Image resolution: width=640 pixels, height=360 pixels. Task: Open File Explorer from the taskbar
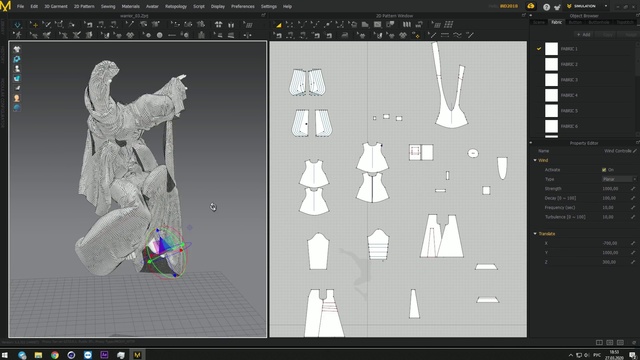click(x=38, y=355)
